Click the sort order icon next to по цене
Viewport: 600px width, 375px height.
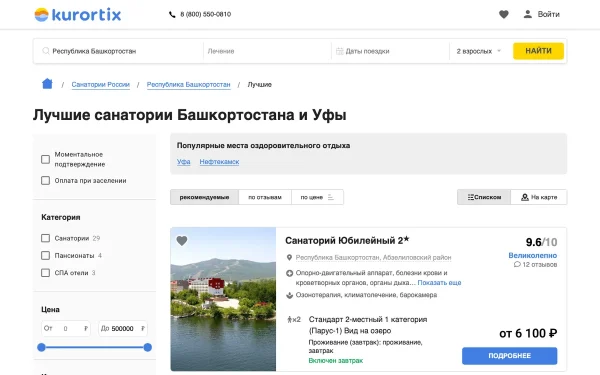[331, 197]
